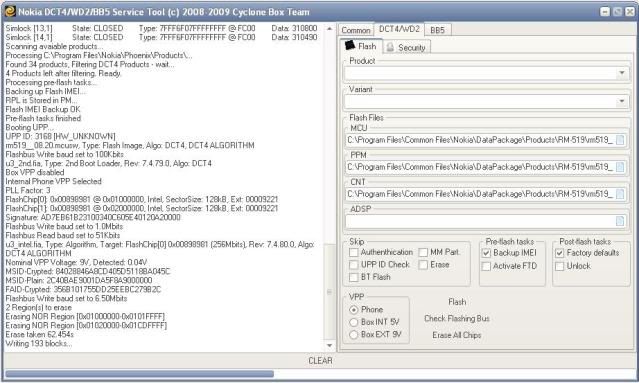Switch to the Security sub-tab
This screenshot has width=639, height=383.
coord(406,47)
